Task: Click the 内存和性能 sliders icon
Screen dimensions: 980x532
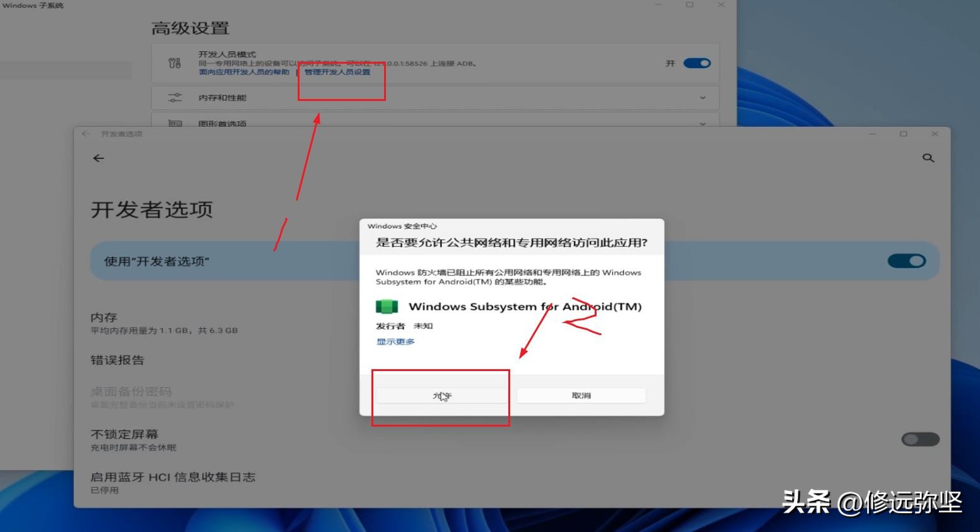Action: click(x=175, y=98)
